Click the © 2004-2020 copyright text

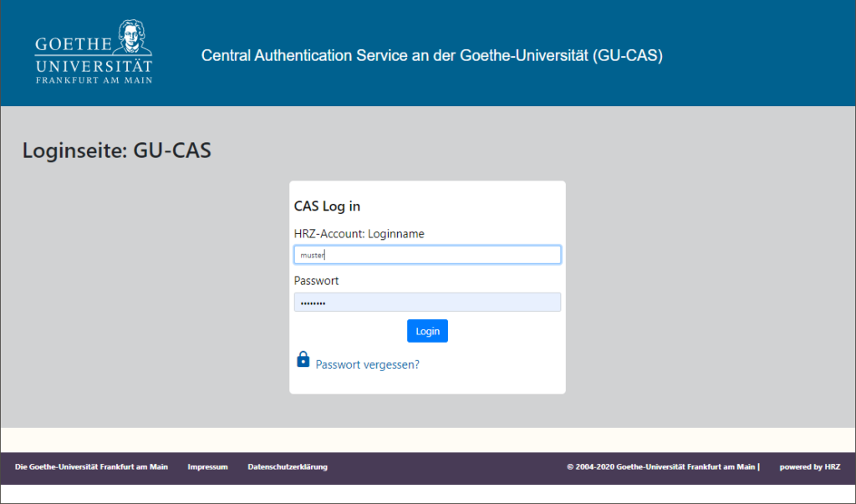[663, 467]
